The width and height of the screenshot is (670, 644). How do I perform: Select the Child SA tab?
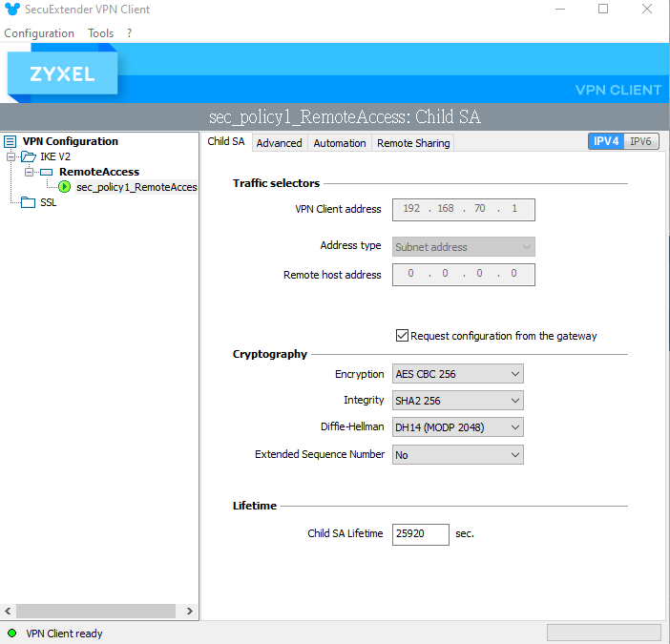click(226, 141)
